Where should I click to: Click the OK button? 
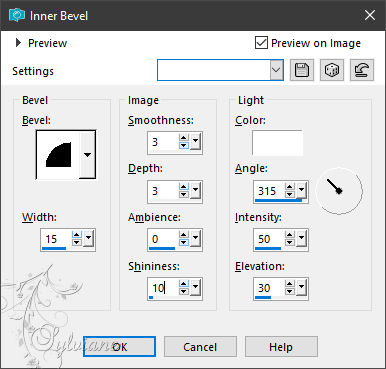[x=119, y=347]
